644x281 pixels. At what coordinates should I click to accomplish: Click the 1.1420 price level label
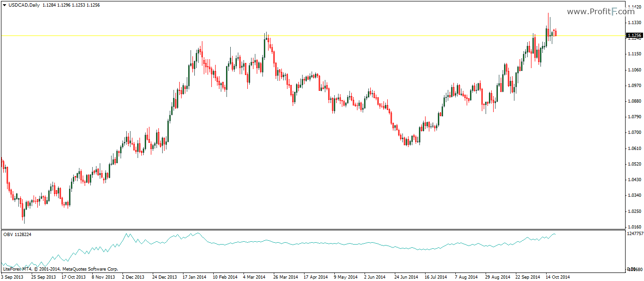pyautogui.click(x=634, y=7)
